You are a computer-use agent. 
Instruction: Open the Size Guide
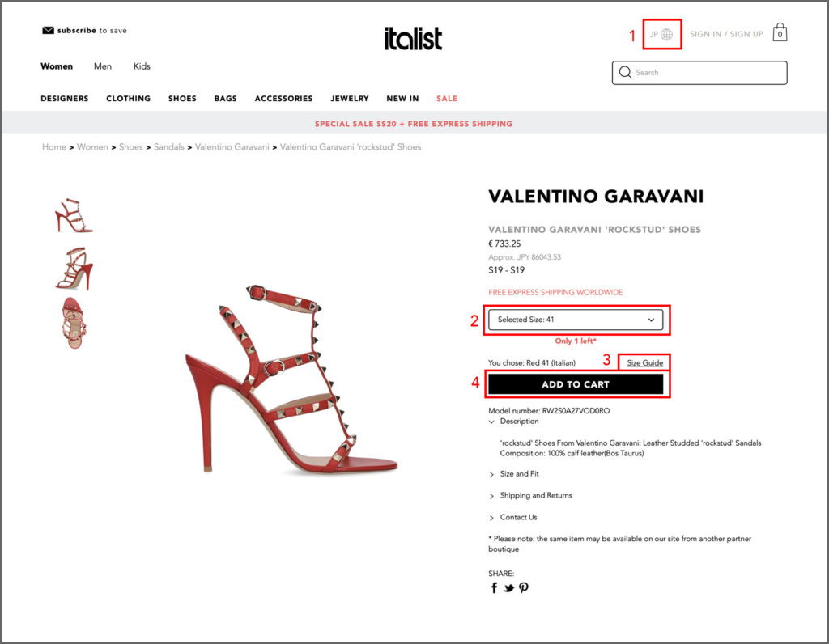[644, 362]
